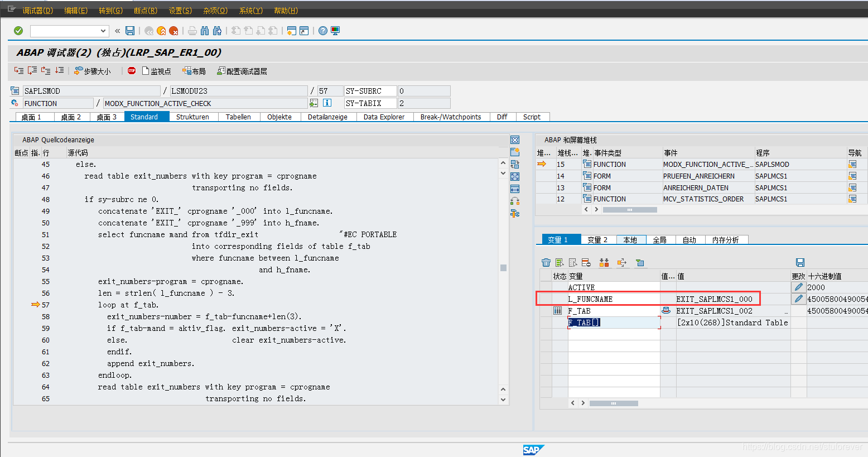The image size is (868, 457).
Task: Click the Execute step-over debugger icon
Action: tap(32, 71)
